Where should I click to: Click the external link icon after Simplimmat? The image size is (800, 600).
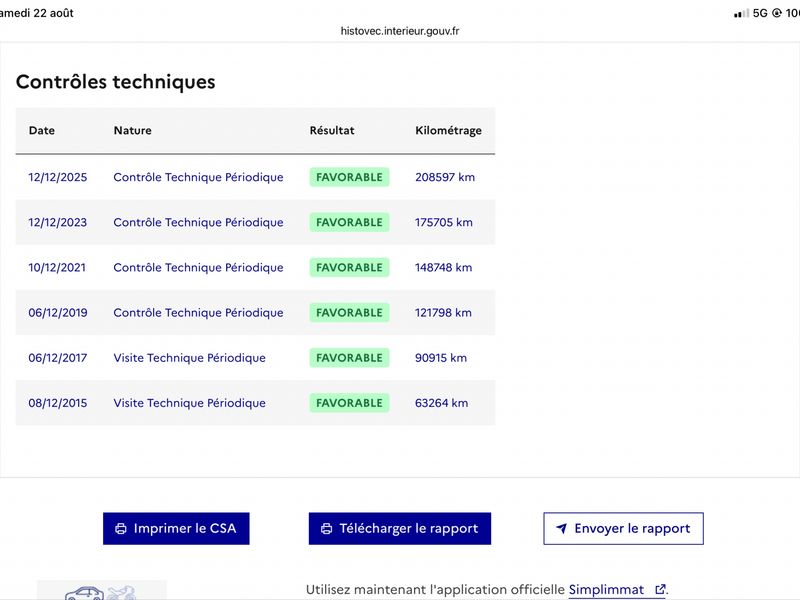660,590
